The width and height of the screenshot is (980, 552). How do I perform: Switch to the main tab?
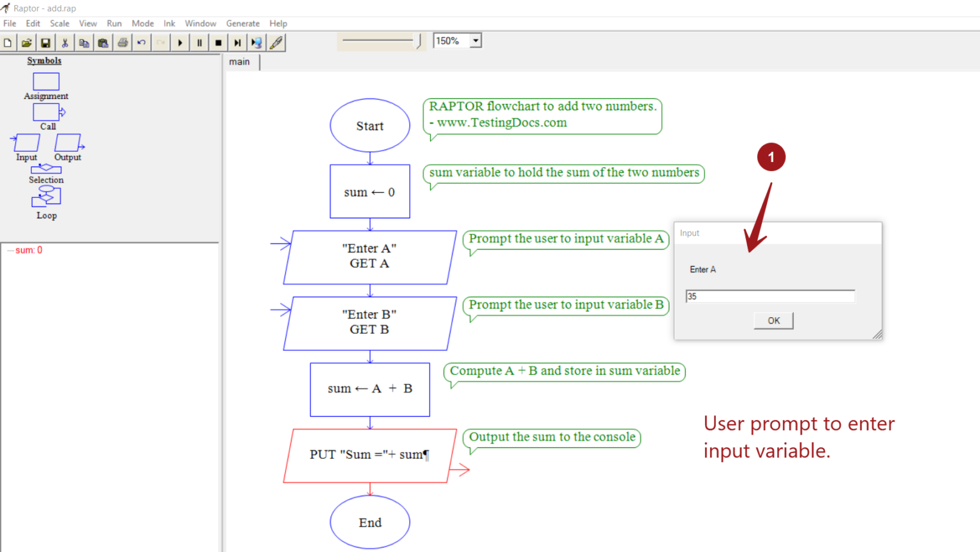(240, 62)
